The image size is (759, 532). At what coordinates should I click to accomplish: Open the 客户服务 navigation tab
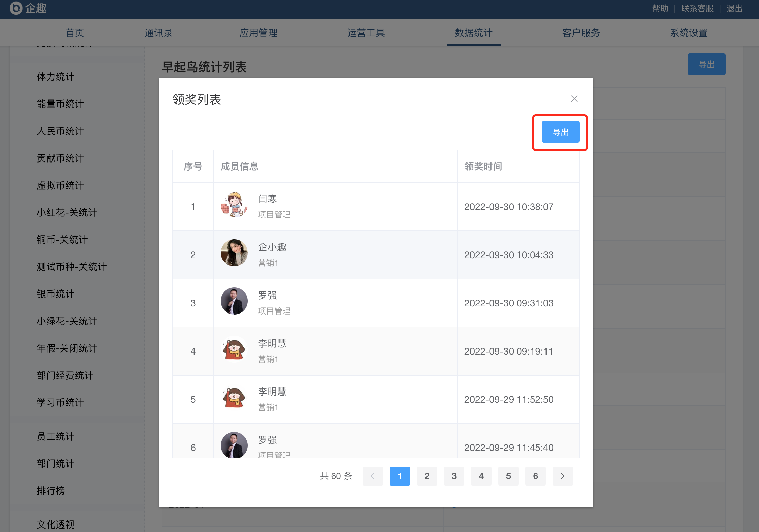(581, 33)
